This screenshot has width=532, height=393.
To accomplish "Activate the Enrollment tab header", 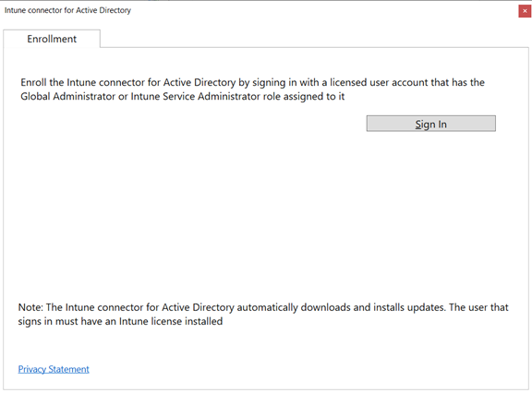I will [52, 39].
